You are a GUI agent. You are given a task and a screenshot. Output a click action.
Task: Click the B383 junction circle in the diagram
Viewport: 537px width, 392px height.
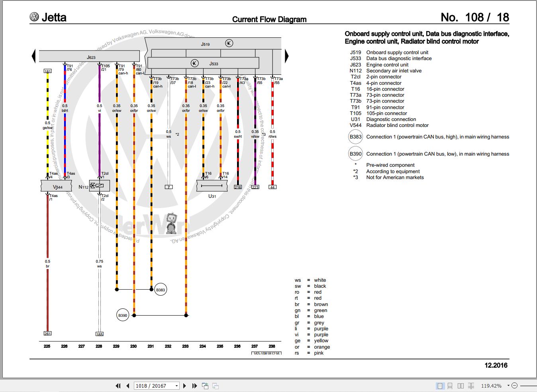(161, 290)
